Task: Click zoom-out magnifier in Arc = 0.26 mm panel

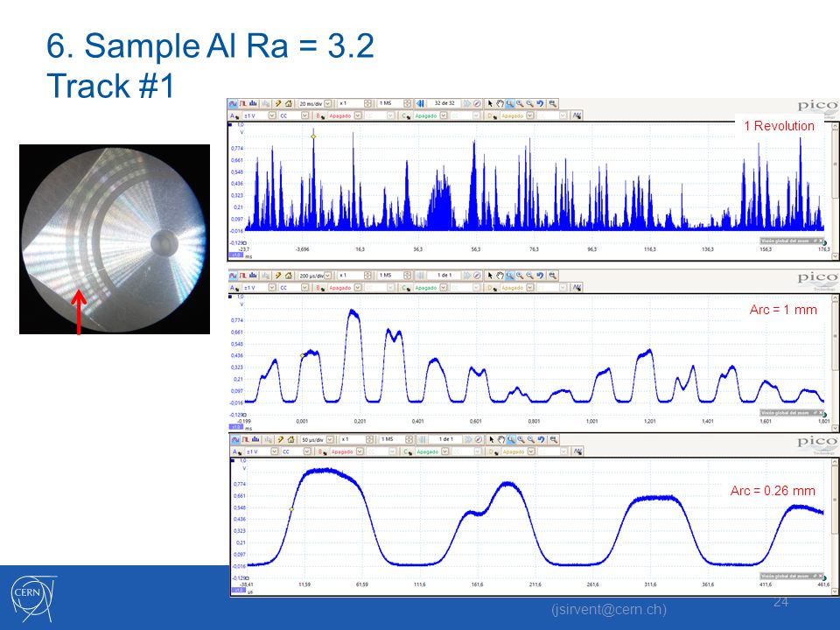Action: 531,439
